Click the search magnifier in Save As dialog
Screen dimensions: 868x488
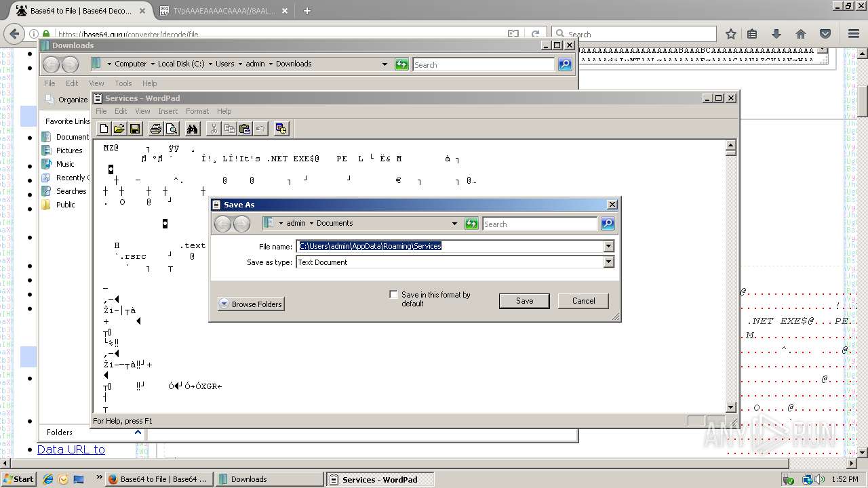(608, 224)
